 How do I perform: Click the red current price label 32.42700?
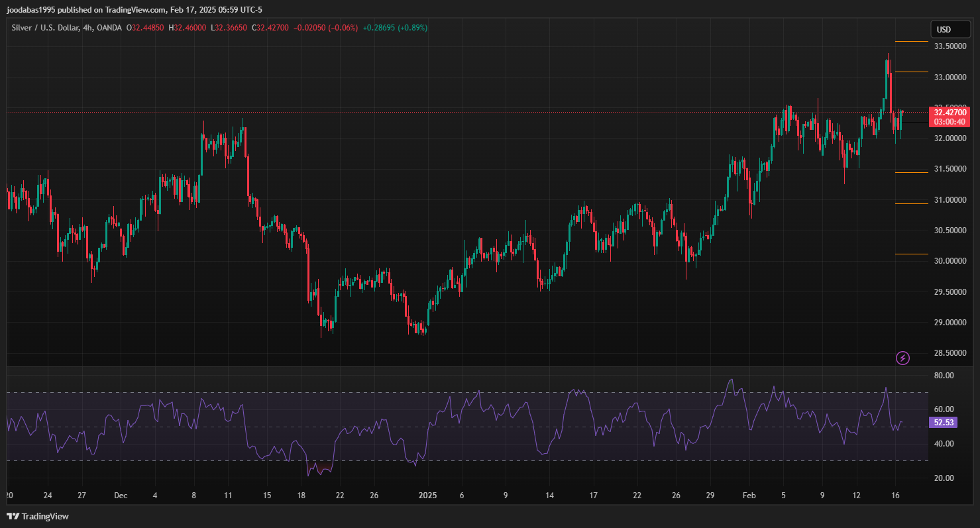tap(950, 113)
